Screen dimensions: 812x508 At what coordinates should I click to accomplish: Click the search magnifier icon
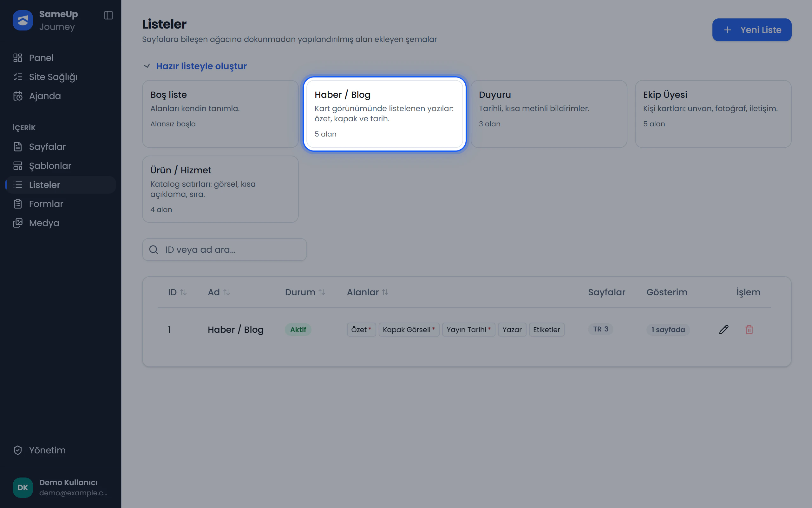[153, 250]
